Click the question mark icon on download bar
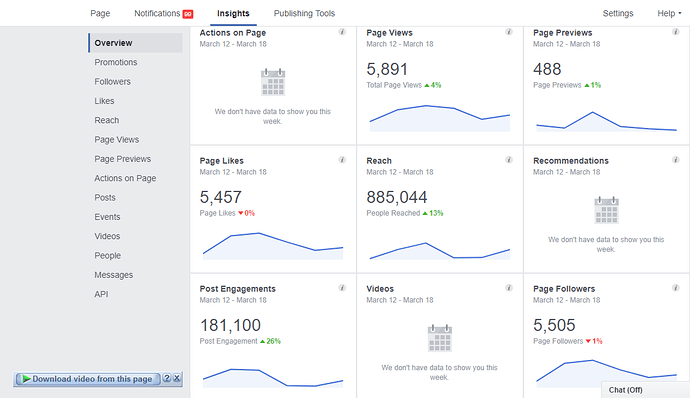This screenshot has height=398, width=690. point(167,378)
